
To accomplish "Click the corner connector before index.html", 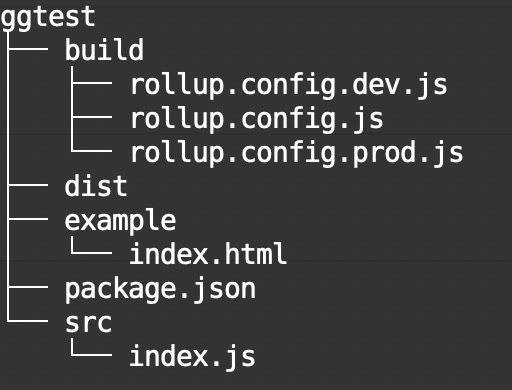I will pos(91,245).
